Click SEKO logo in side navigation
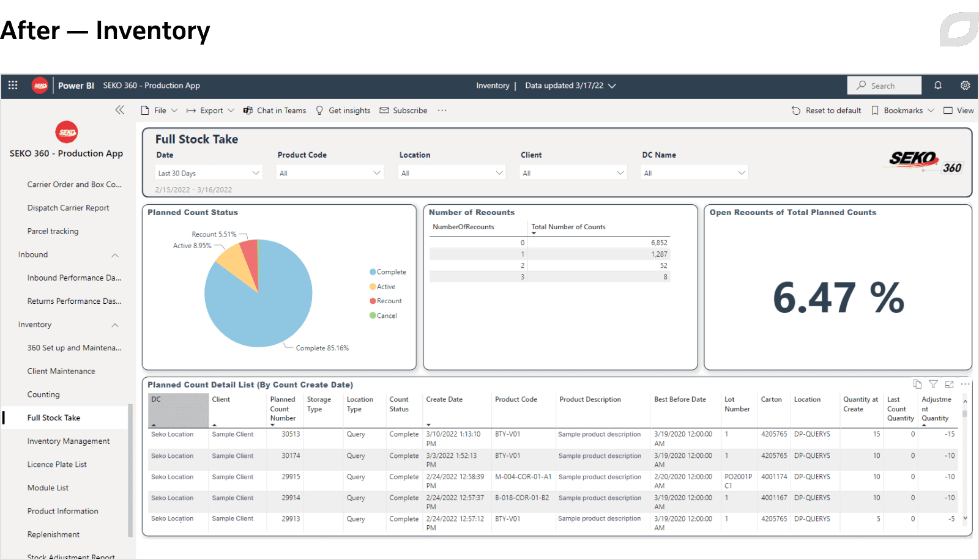Viewport: 979px width, 560px height. (x=67, y=132)
